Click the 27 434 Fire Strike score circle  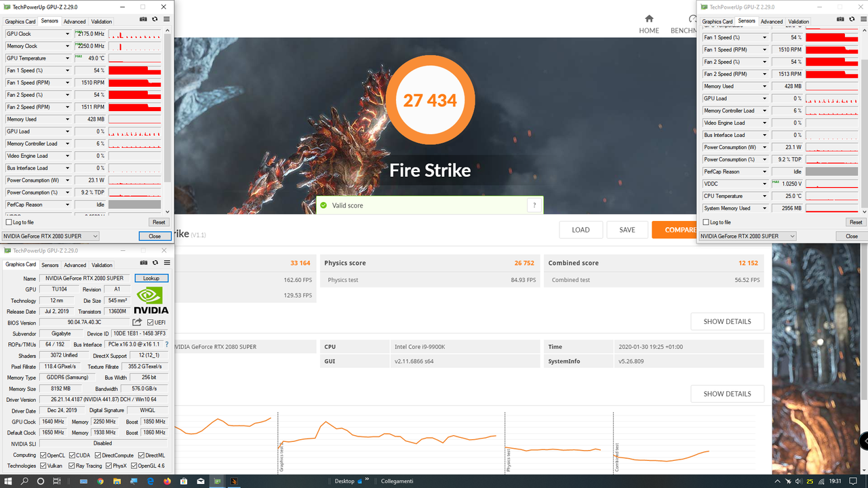pyautogui.click(x=430, y=100)
